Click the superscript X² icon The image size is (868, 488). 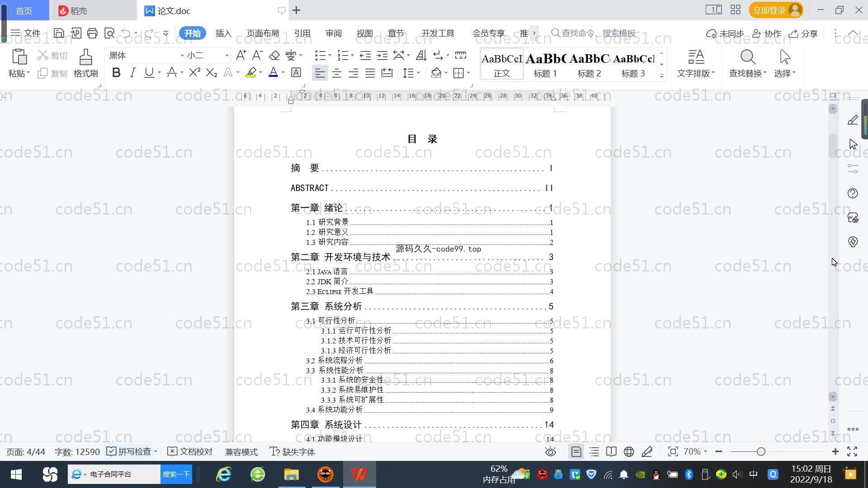click(194, 73)
